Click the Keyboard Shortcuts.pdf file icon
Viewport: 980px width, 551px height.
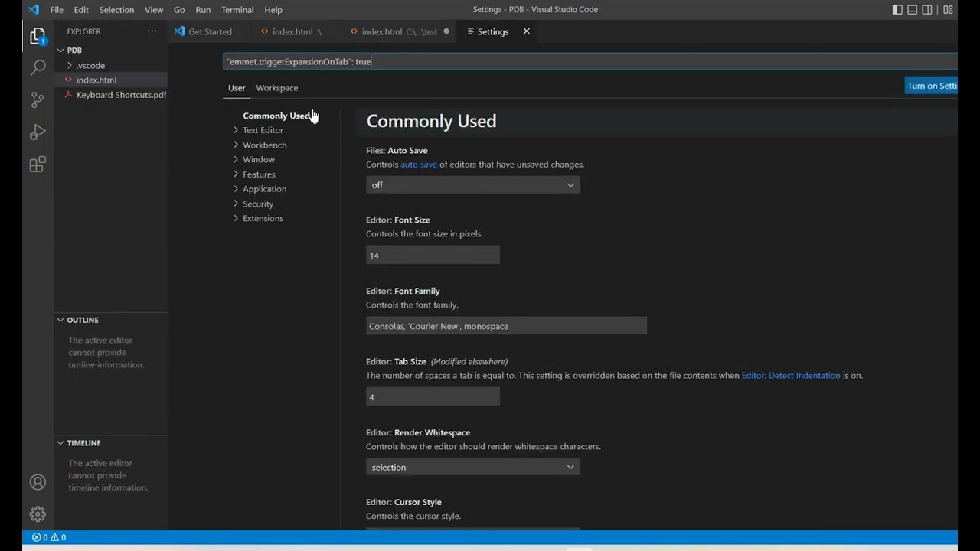pos(68,95)
